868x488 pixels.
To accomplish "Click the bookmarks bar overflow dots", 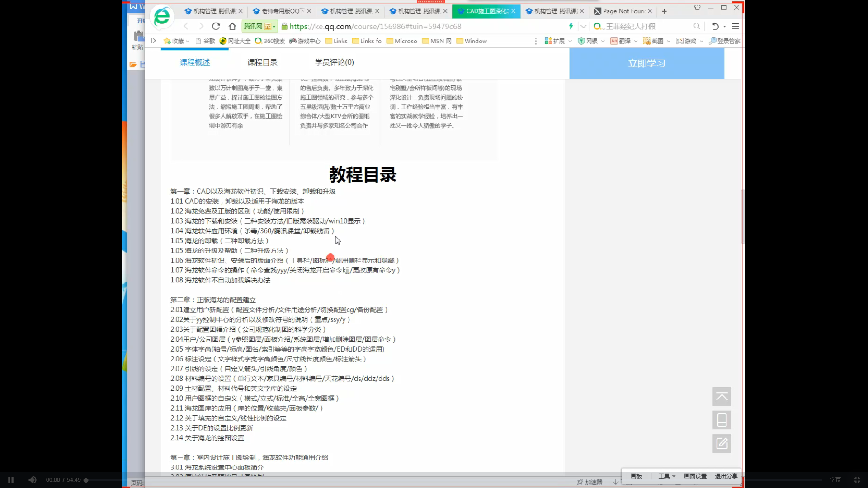I will coord(536,41).
